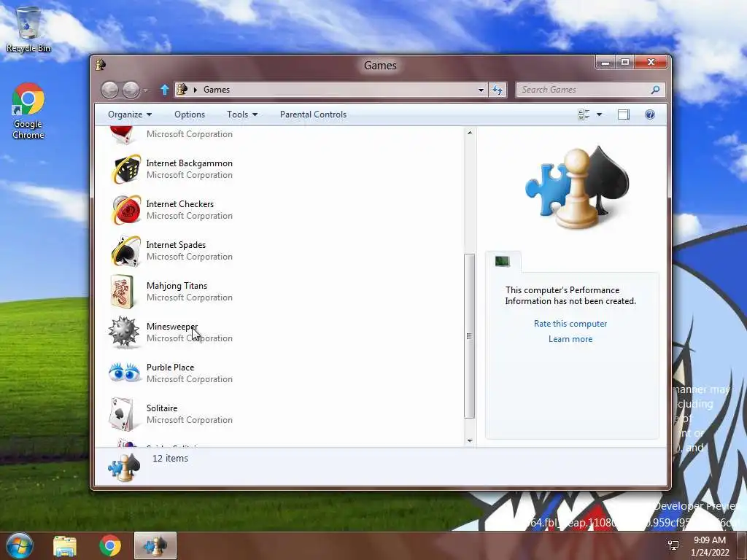Select the Internet Spades name text

176,245
